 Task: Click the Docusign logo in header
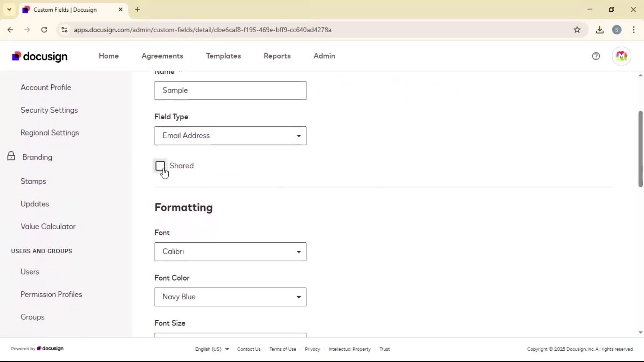pos(40,56)
